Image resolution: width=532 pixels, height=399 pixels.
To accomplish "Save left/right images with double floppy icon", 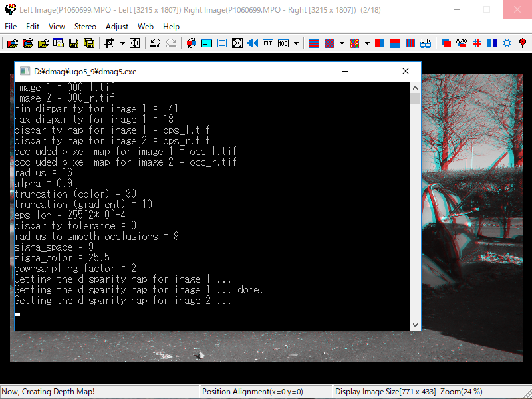I will (x=89, y=43).
